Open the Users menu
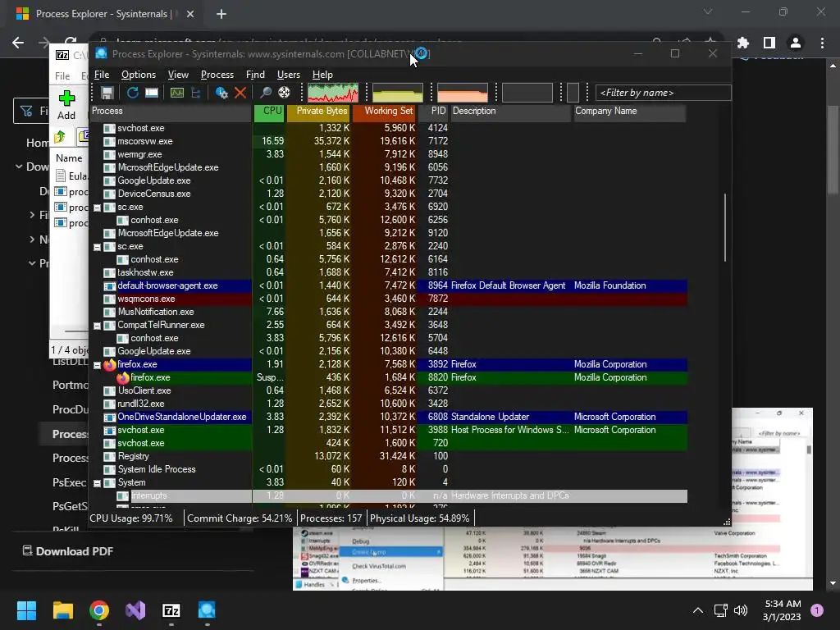The image size is (840, 630). tap(288, 75)
